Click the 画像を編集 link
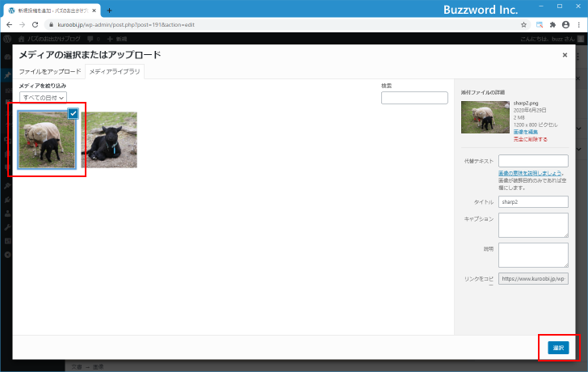This screenshot has height=372, width=588. click(524, 132)
